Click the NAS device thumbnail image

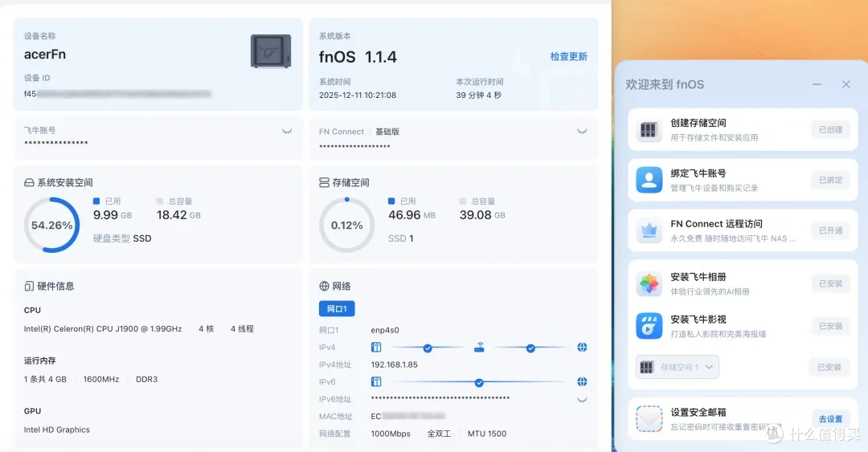(x=271, y=51)
